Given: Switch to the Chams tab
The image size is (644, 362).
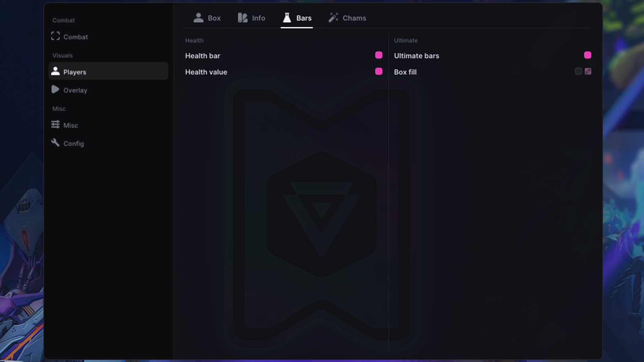Looking at the screenshot, I should [x=347, y=18].
